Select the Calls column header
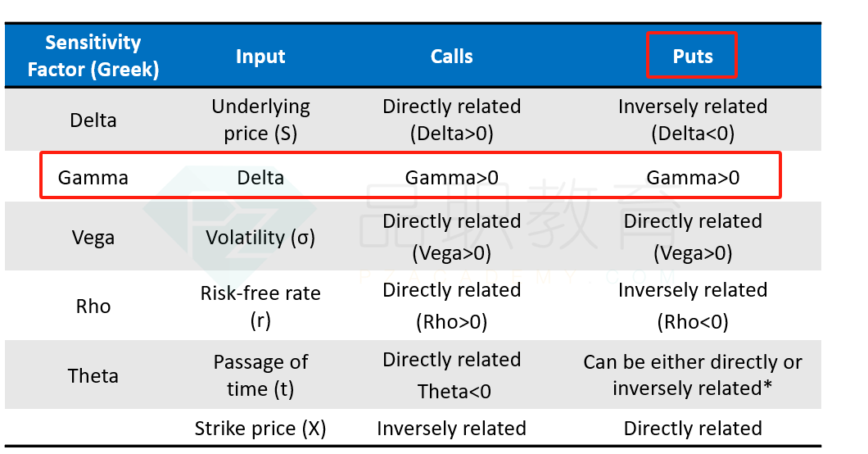The width and height of the screenshot is (868, 454). tap(452, 56)
